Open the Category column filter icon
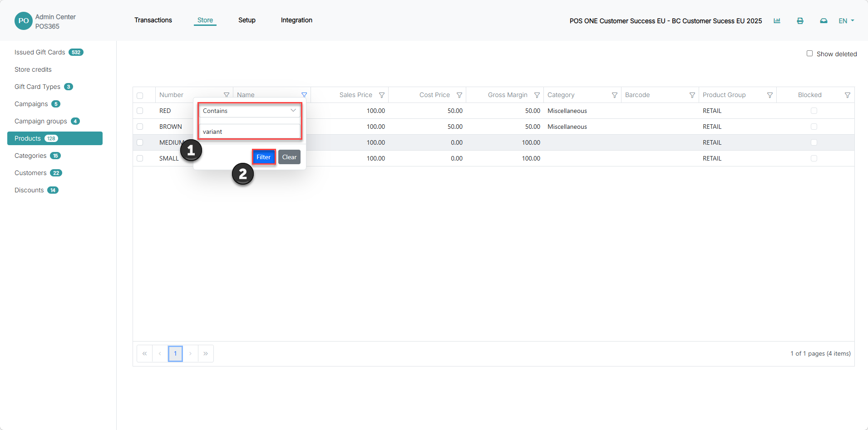The image size is (868, 430). 615,95
